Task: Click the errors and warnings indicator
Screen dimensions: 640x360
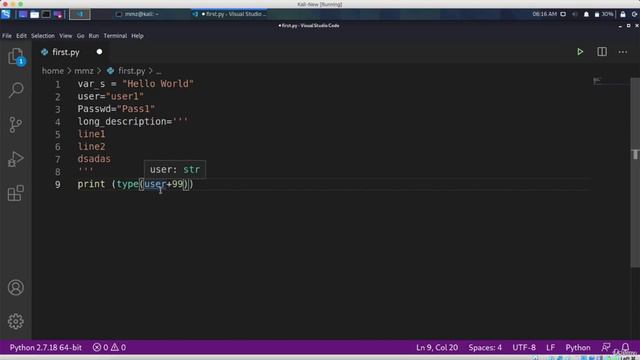Action: pos(109,347)
